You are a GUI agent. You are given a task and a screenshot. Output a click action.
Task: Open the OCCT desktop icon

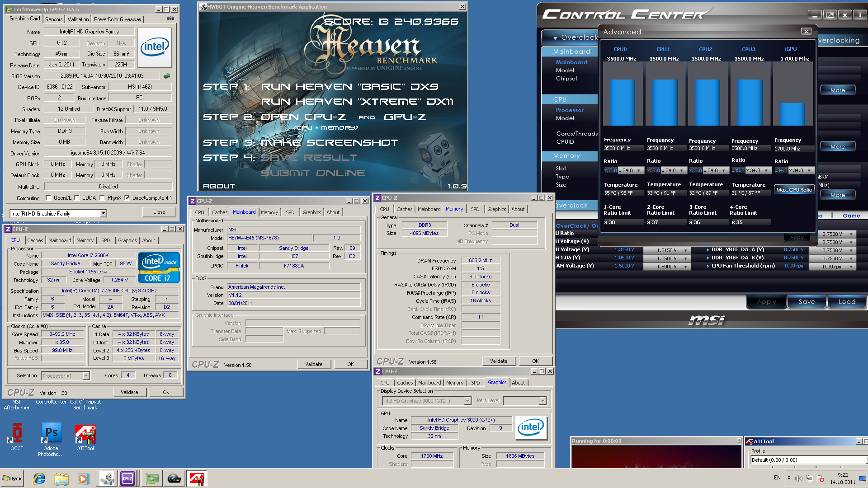(17, 436)
